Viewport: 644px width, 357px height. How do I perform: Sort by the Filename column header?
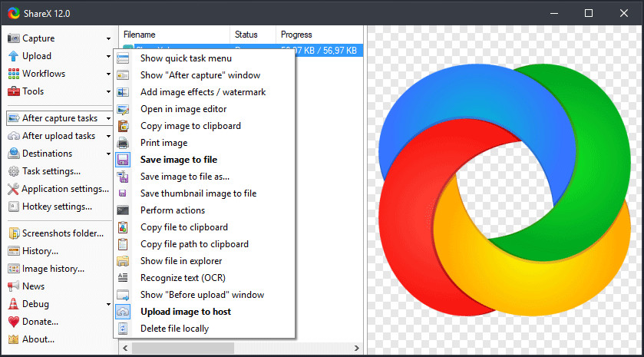tap(174, 35)
